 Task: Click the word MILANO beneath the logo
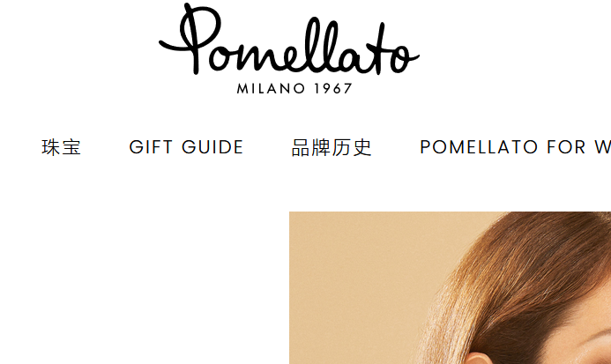tap(271, 88)
